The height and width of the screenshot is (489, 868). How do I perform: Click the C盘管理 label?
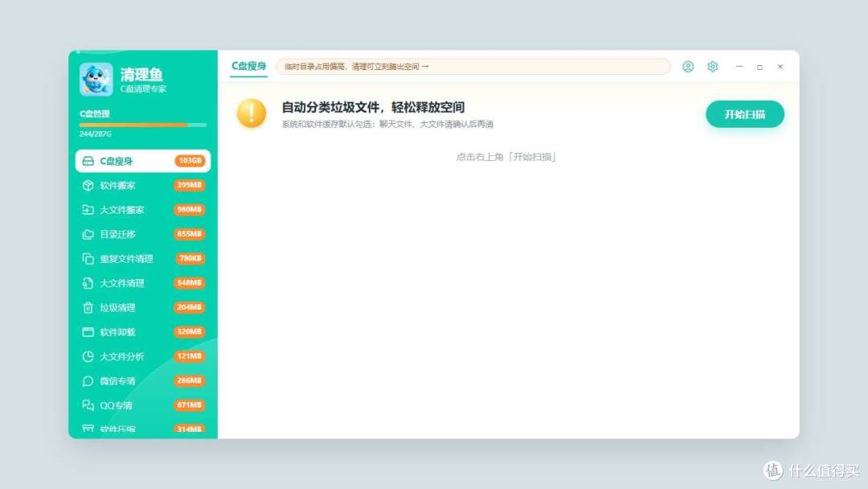point(95,113)
